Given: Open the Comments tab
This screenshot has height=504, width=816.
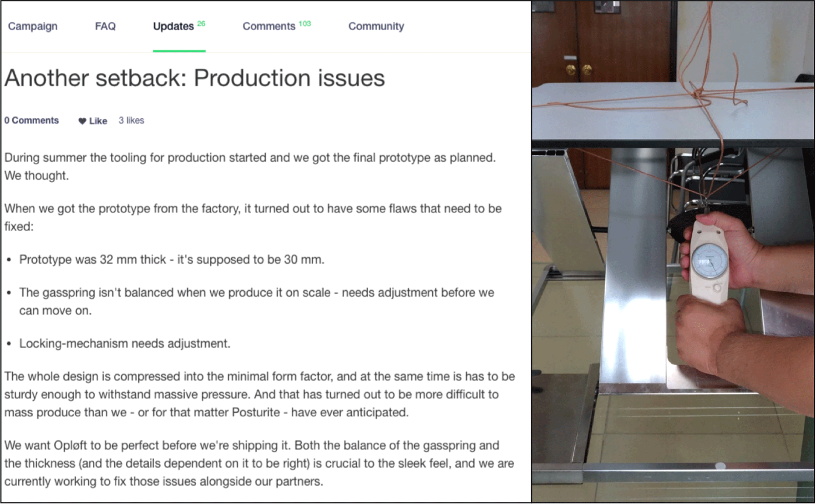Looking at the screenshot, I should [269, 26].
